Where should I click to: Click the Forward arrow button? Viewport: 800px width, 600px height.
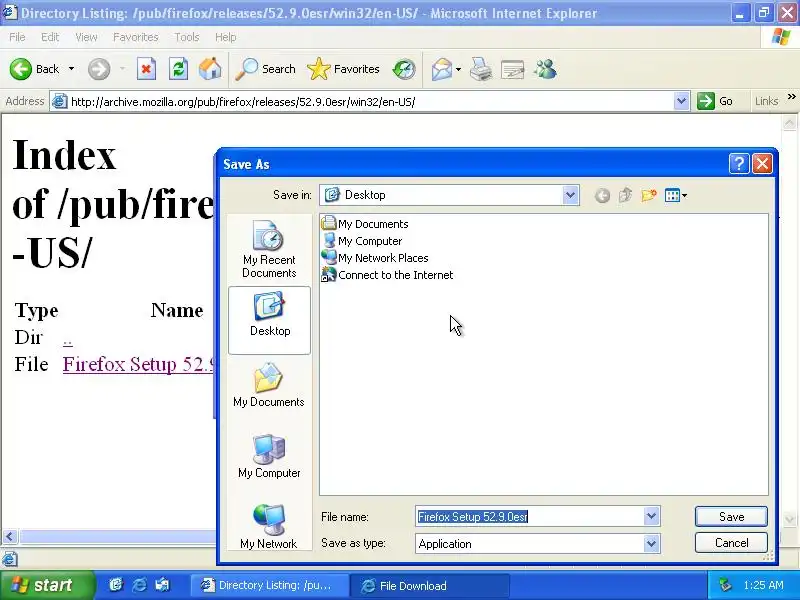click(99, 69)
